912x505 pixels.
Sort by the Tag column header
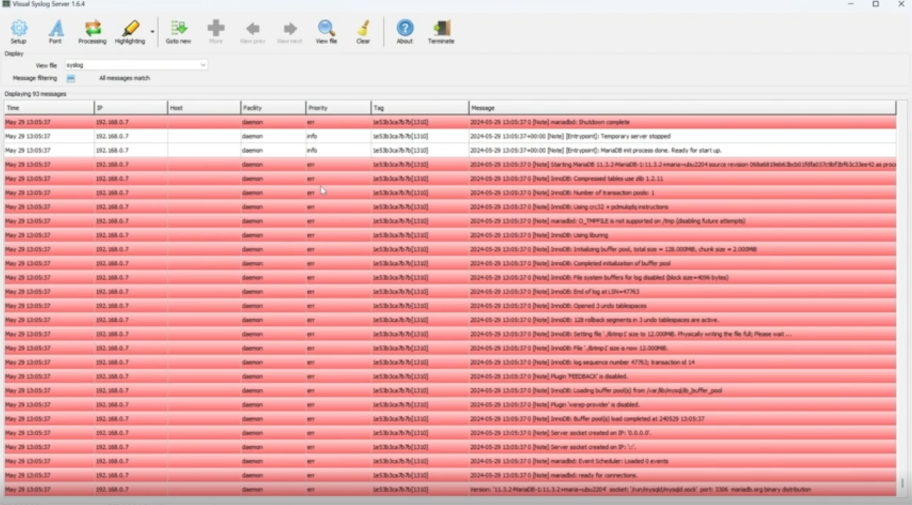[x=419, y=108]
